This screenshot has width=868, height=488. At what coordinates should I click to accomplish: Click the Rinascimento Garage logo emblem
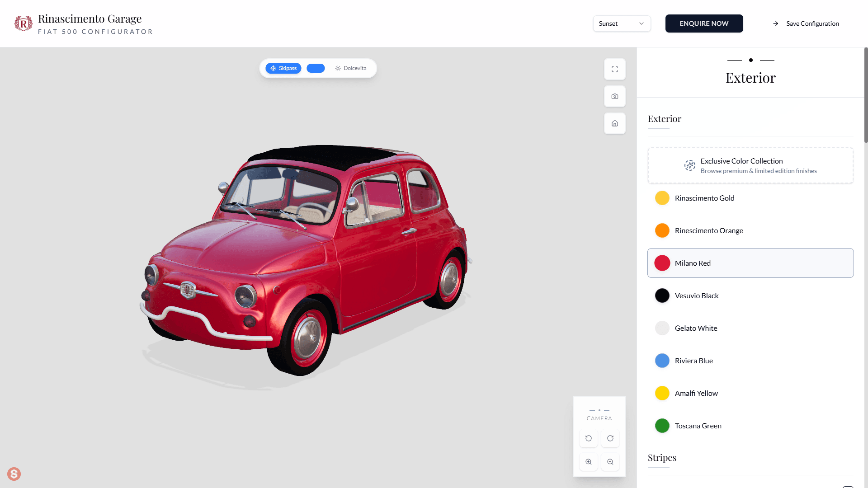[23, 23]
